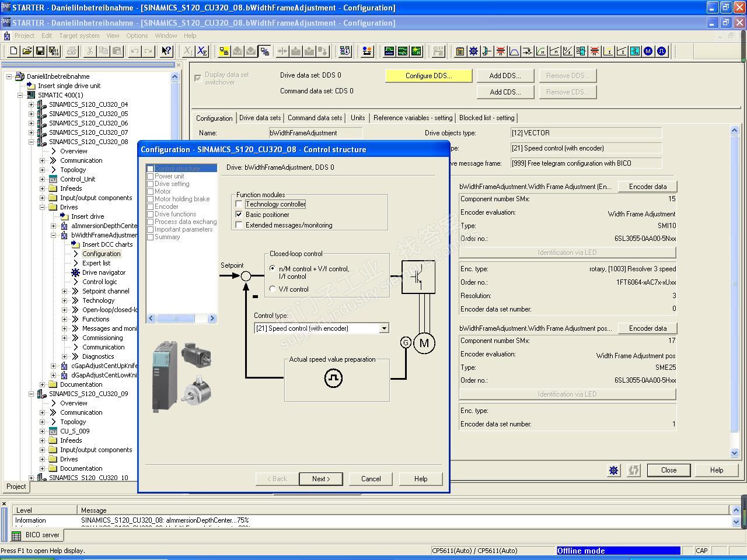Image resolution: width=747 pixels, height=560 pixels.
Task: Click the blue gear icon beside Close
Action: 613,470
